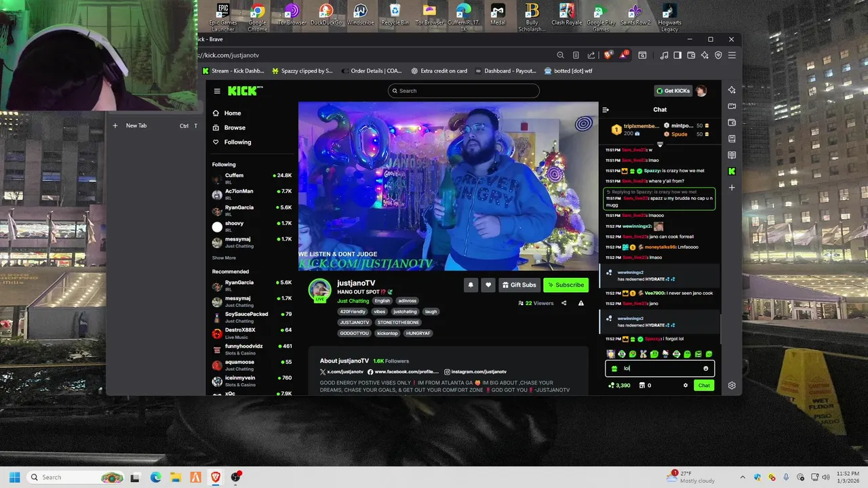Open Brave sidebar Talk camera icon
Image resolution: width=868 pixels, height=488 pixels.
click(x=732, y=106)
